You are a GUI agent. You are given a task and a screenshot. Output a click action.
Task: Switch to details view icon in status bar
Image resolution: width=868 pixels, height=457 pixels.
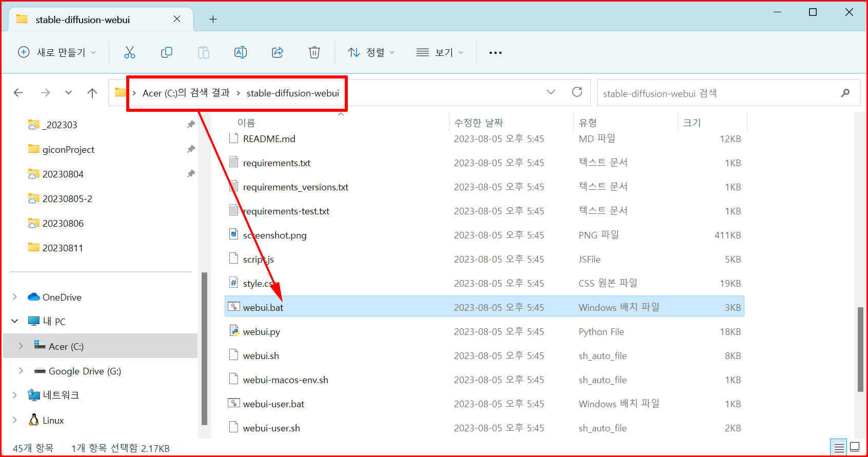(839, 448)
